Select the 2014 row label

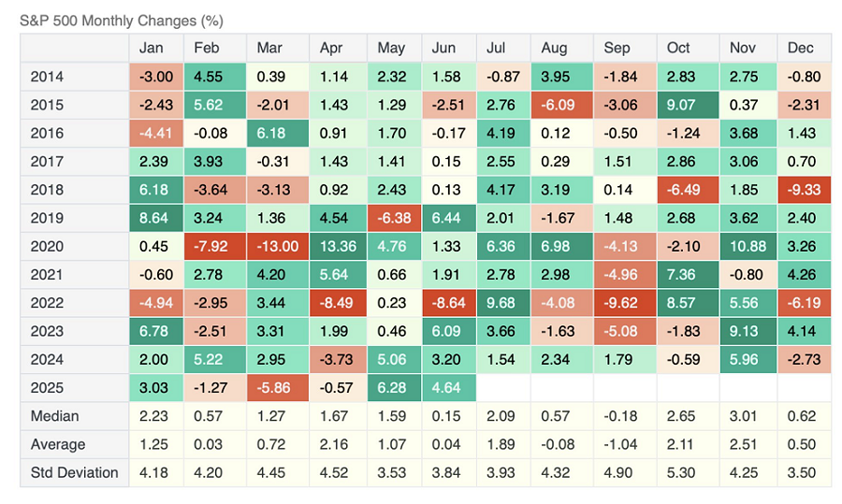pyautogui.click(x=48, y=77)
